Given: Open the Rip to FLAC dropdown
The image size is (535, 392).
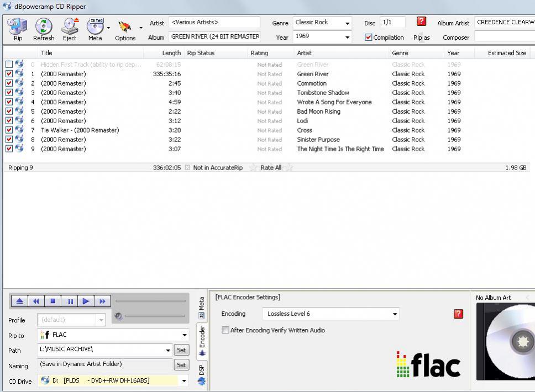Looking at the screenshot, I should tap(185, 335).
